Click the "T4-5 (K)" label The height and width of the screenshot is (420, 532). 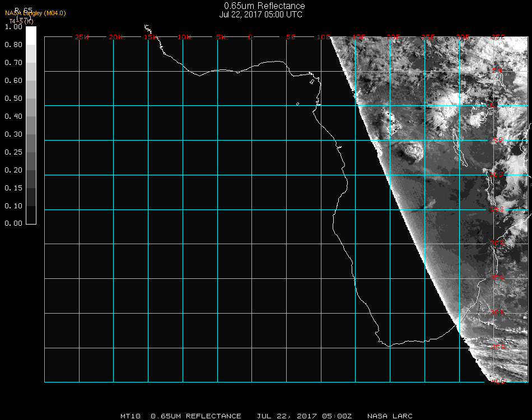click(21, 21)
